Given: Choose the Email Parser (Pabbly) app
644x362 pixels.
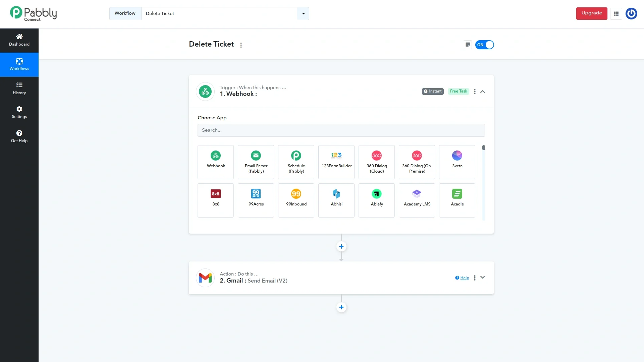Looking at the screenshot, I should point(256,162).
